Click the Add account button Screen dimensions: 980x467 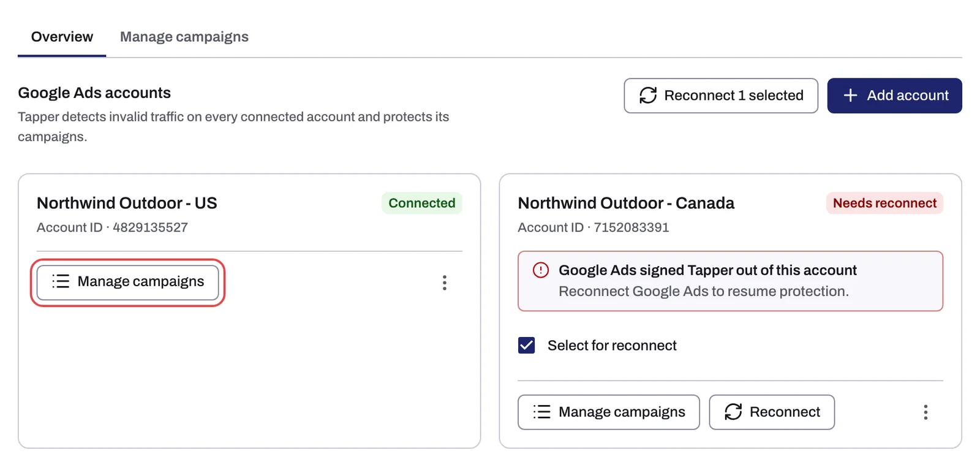[894, 96]
